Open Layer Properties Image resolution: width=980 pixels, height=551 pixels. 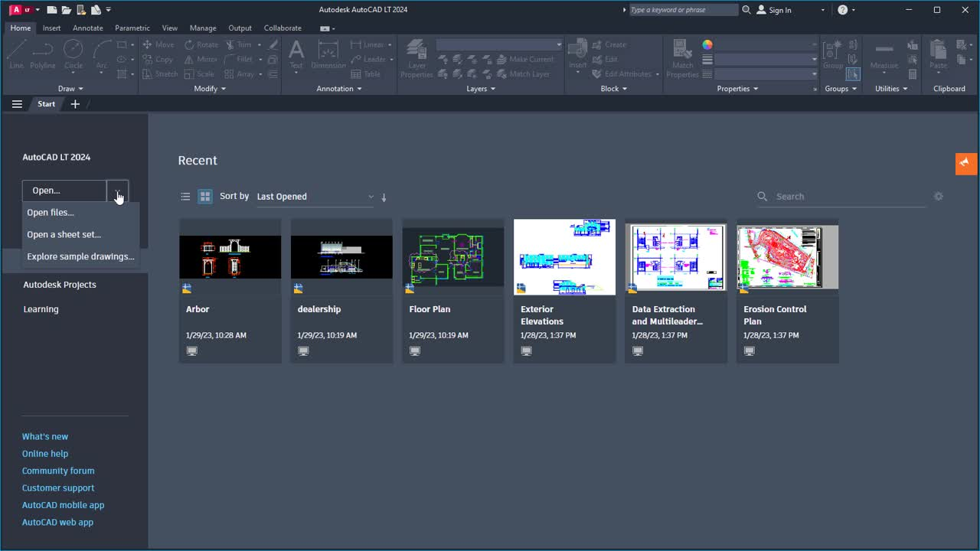click(416, 58)
